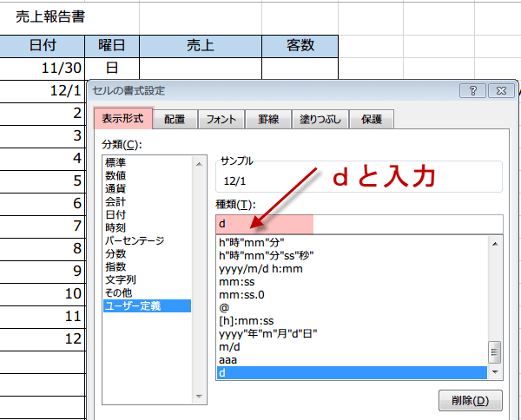Viewport: 521px width, 420px height.
Task: Choose format yyyy/m/d h:mm
Action: click(x=352, y=269)
